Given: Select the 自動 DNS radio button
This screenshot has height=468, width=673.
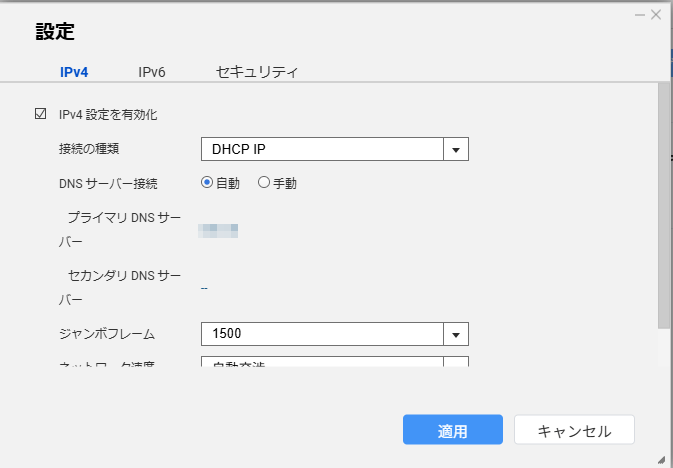Looking at the screenshot, I should pos(207,183).
